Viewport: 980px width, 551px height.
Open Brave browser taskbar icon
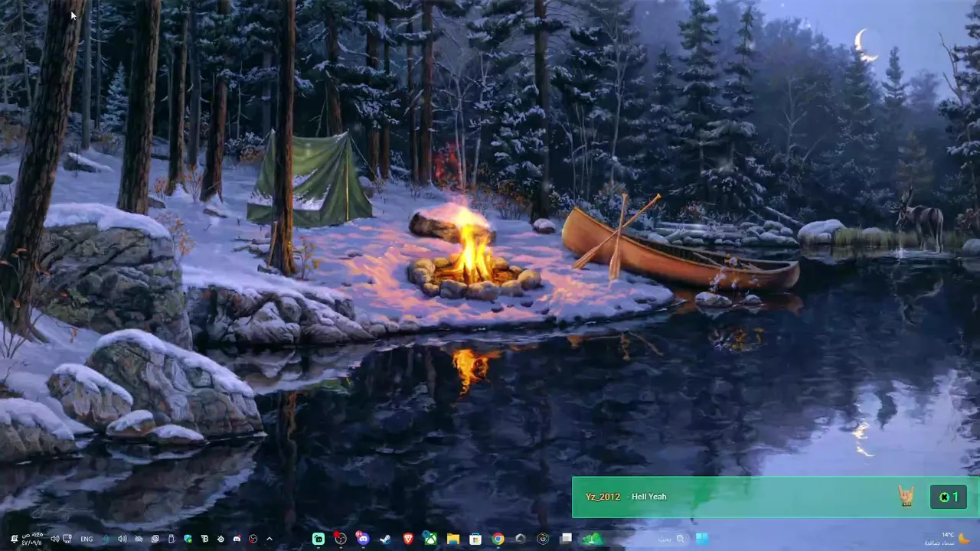coord(408,539)
